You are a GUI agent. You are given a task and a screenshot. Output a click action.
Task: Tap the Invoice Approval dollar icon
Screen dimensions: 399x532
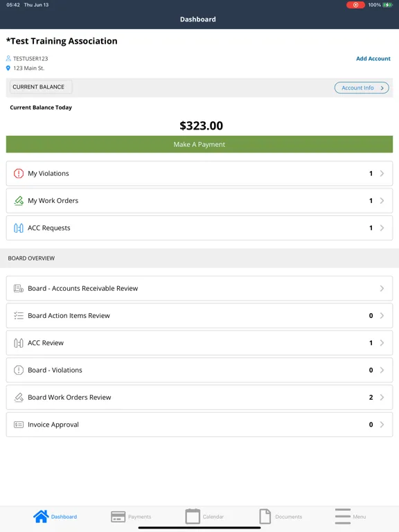click(x=19, y=425)
